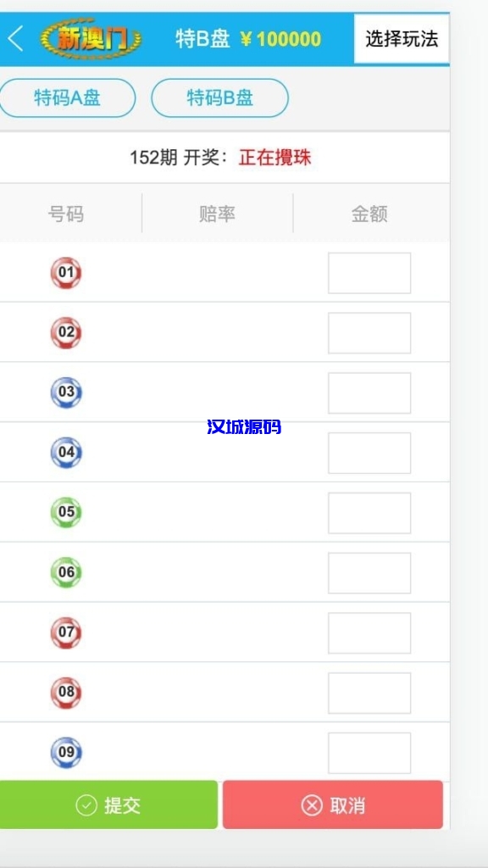Screen dimensions: 488x868
Task: Select the blue ball numbered 09
Action: click(67, 752)
